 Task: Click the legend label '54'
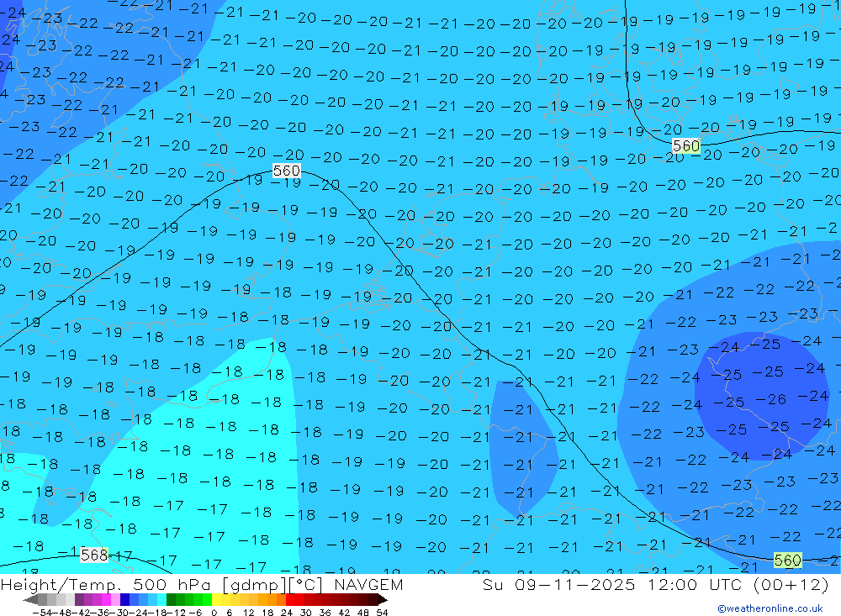click(x=382, y=613)
